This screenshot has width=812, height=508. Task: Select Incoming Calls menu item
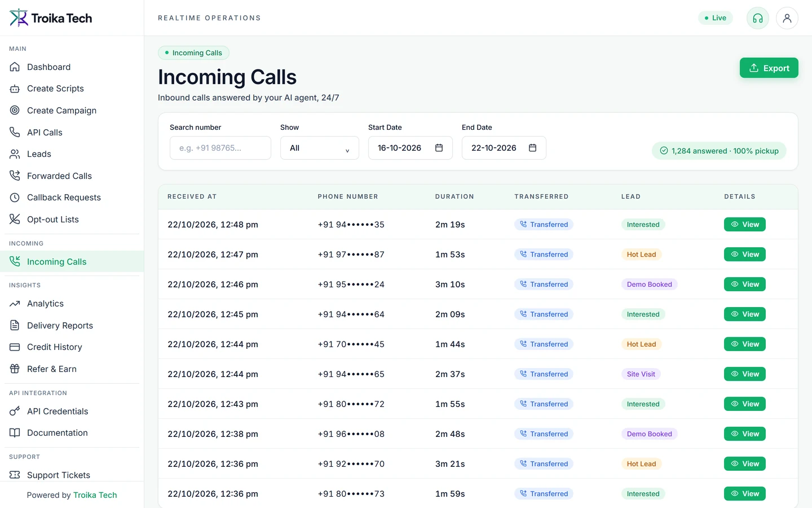tap(72, 261)
